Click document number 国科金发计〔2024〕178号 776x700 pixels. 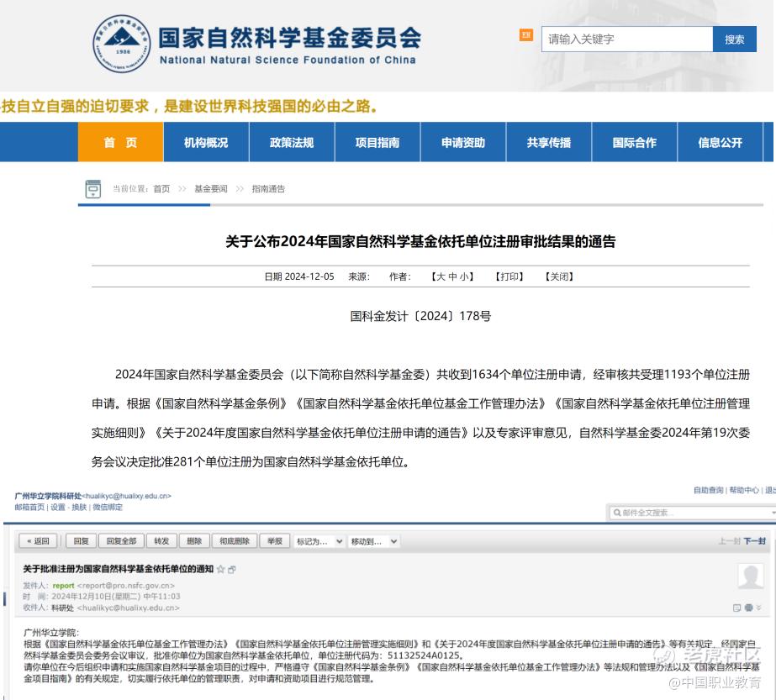(420, 316)
